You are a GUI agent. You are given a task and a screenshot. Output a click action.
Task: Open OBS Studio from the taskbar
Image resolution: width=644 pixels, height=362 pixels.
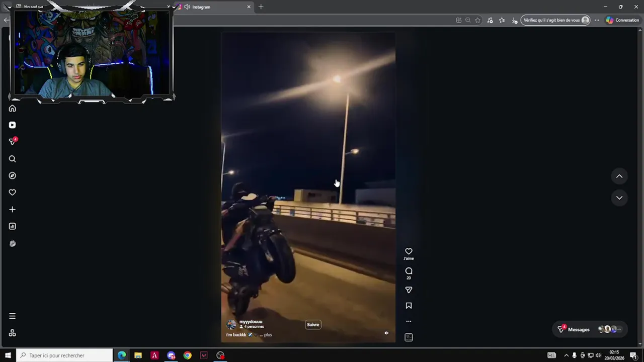click(220, 355)
